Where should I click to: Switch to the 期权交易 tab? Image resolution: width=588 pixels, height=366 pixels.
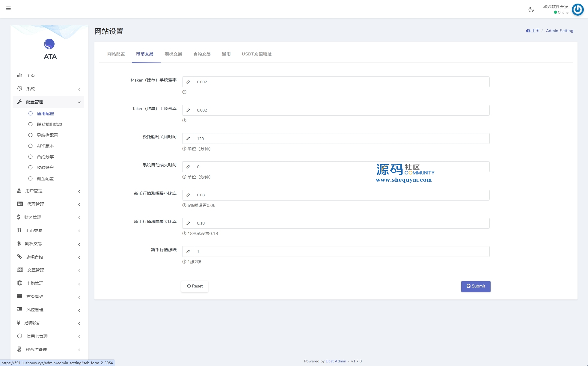(173, 54)
